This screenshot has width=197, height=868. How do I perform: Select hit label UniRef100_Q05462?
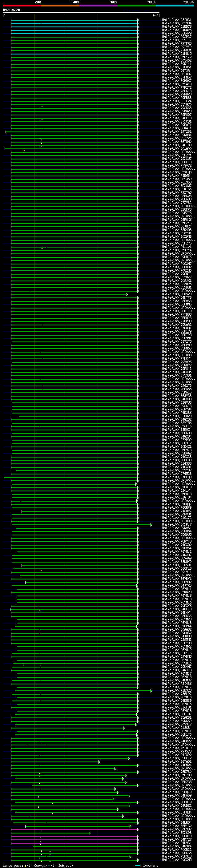click(177, 61)
